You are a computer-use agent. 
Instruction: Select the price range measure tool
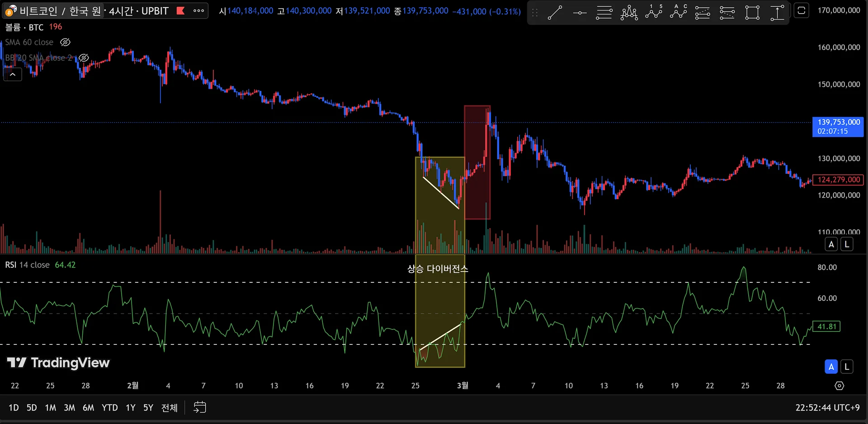pos(777,13)
